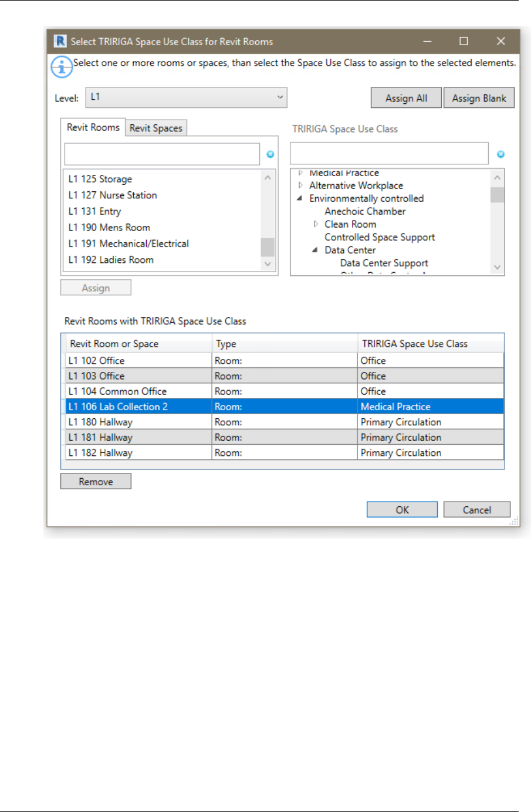Sort by Revit Room or Space column
The height and width of the screenshot is (812, 531).
[138, 344]
